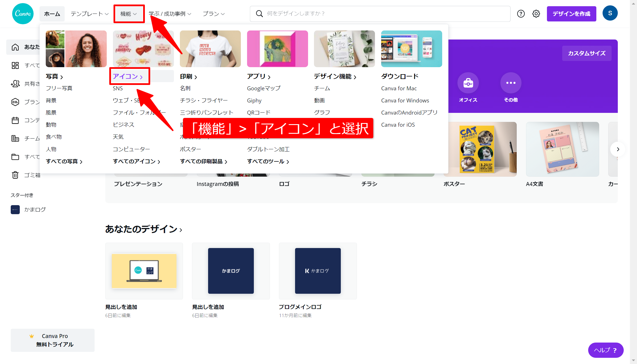Open the アプリ category heading
Viewport: 637px width, 364px height.
pyautogui.click(x=259, y=76)
